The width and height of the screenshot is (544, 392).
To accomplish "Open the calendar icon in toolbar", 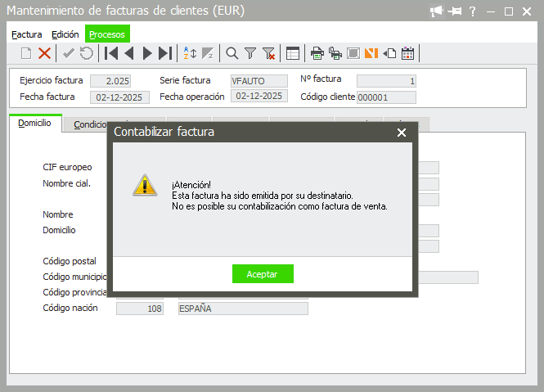I will (407, 53).
